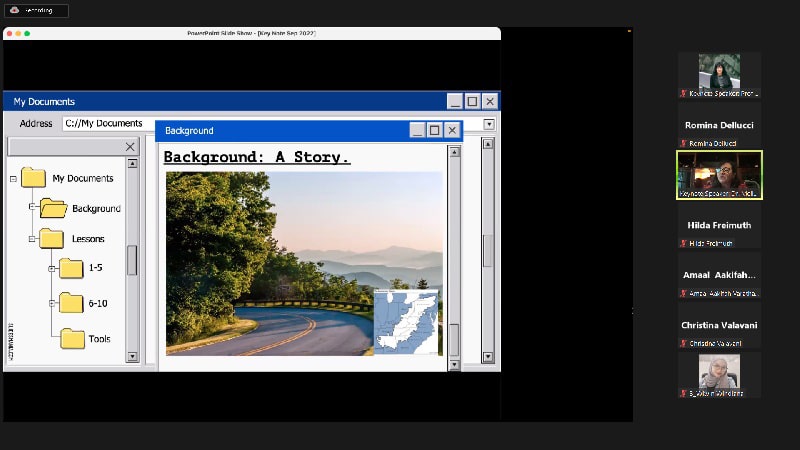Click the Address field showing C://My Documents

point(108,124)
